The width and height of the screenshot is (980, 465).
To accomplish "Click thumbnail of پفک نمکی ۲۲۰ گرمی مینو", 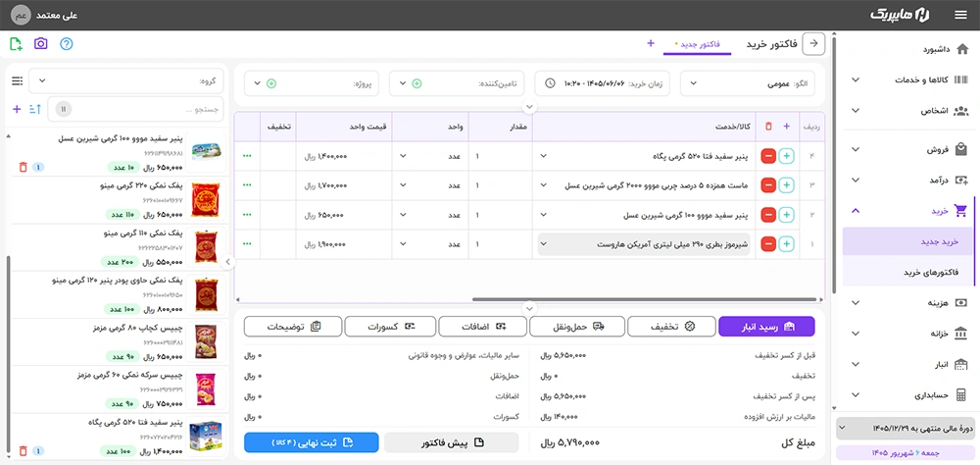I will tap(205, 200).
